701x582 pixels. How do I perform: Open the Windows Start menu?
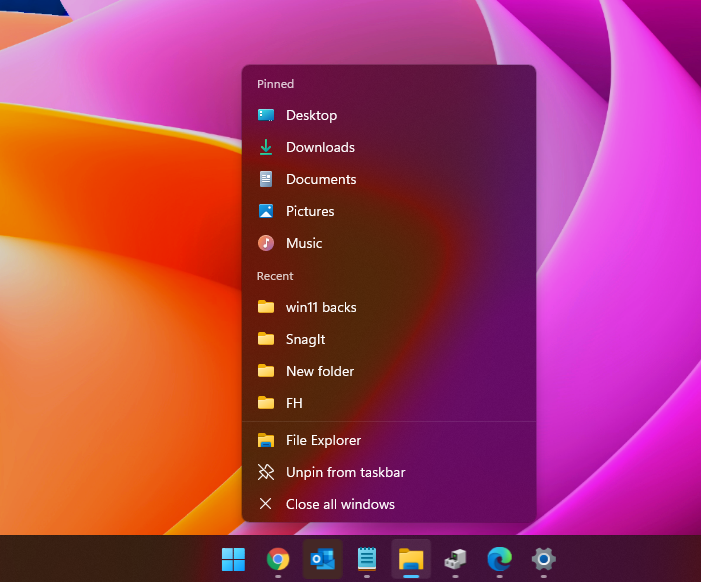pos(233,559)
